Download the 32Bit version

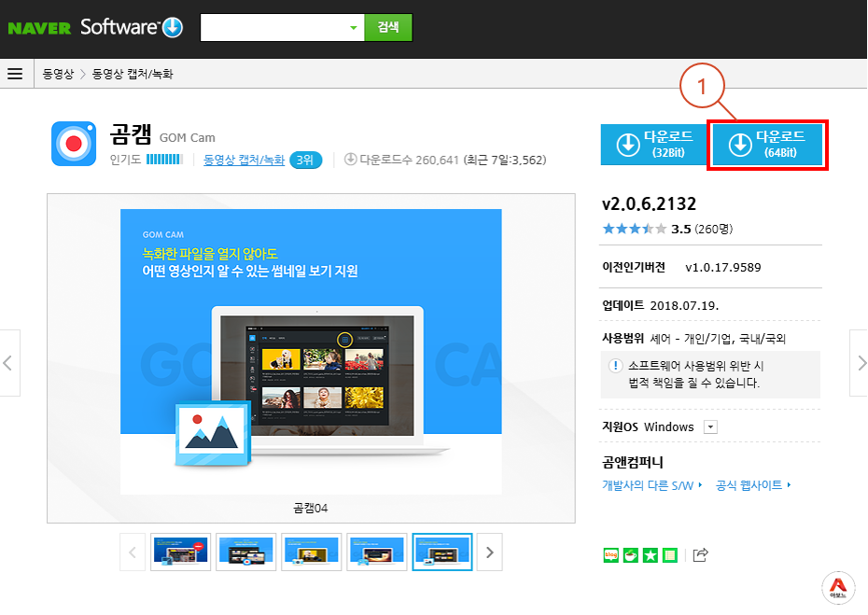point(654,144)
